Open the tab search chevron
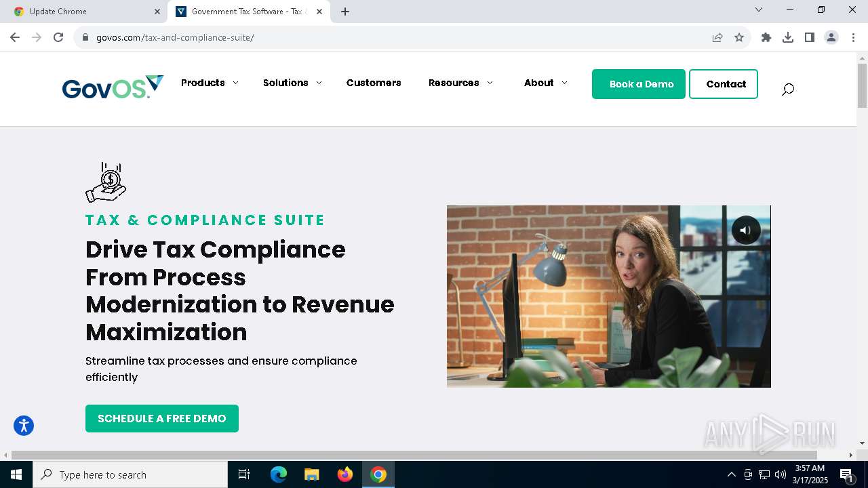The image size is (868, 488). coord(759,9)
